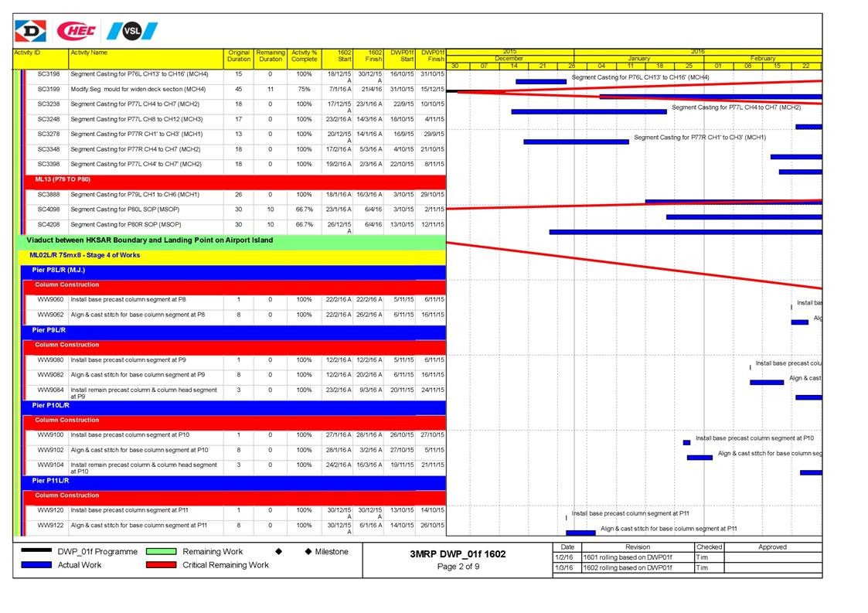868x613 pixels.
Task: Click activity ID SC3198
Action: tap(49, 74)
